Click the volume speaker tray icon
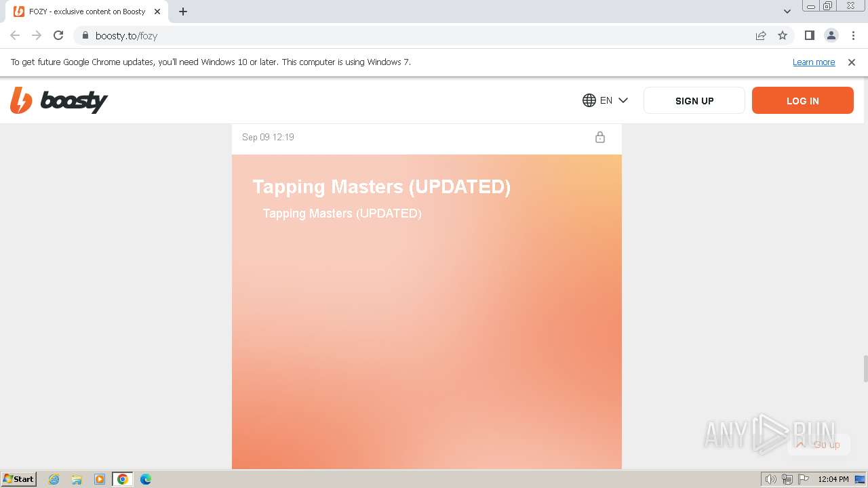This screenshot has height=488, width=868. (770, 479)
